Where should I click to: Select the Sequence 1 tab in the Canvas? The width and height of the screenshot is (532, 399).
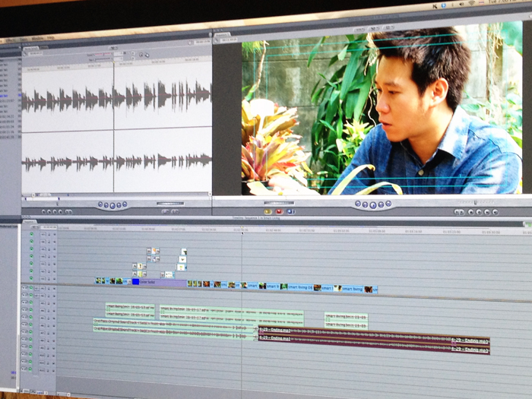(x=223, y=35)
